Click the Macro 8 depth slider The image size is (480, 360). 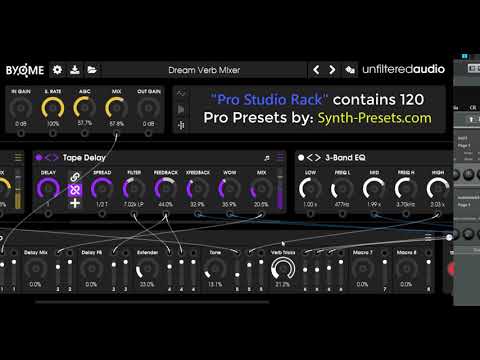[x=429, y=272]
